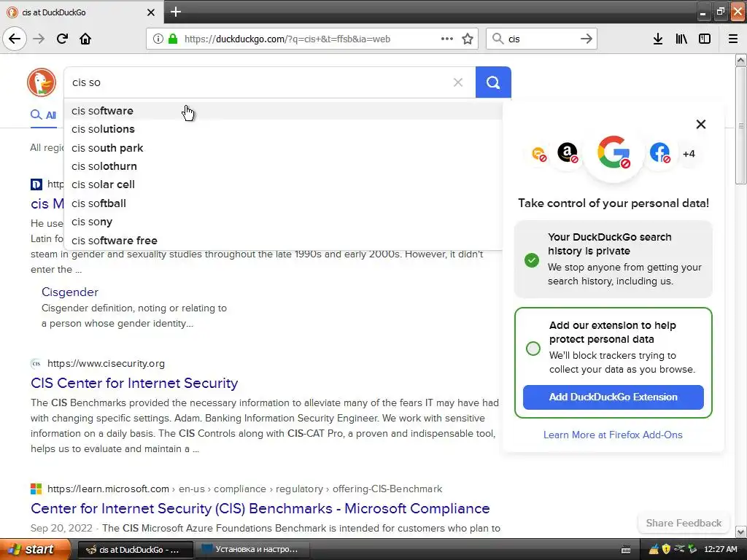Click Add DuckDuckGo Extension button
747x560 pixels.
click(x=613, y=397)
